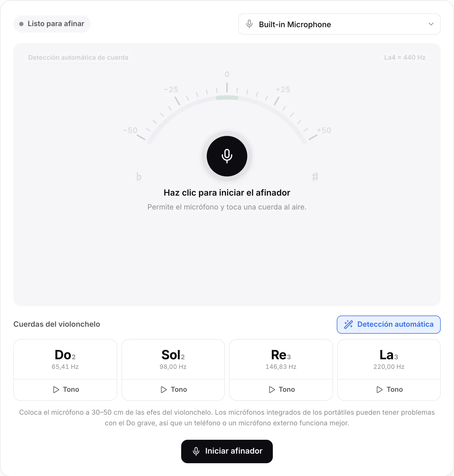The height and width of the screenshot is (476, 454).
Task: Click the large round microphone button
Action: pyautogui.click(x=227, y=156)
